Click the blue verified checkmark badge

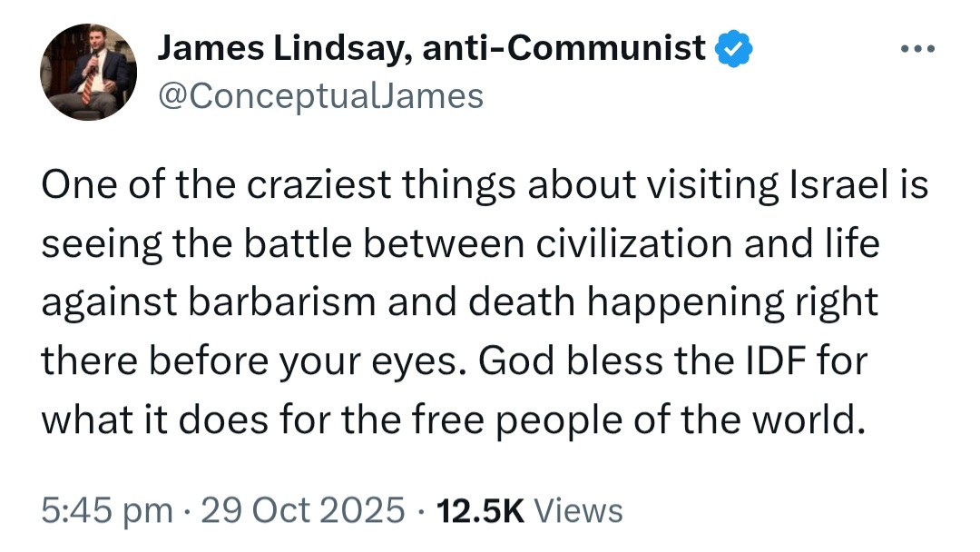(x=734, y=48)
